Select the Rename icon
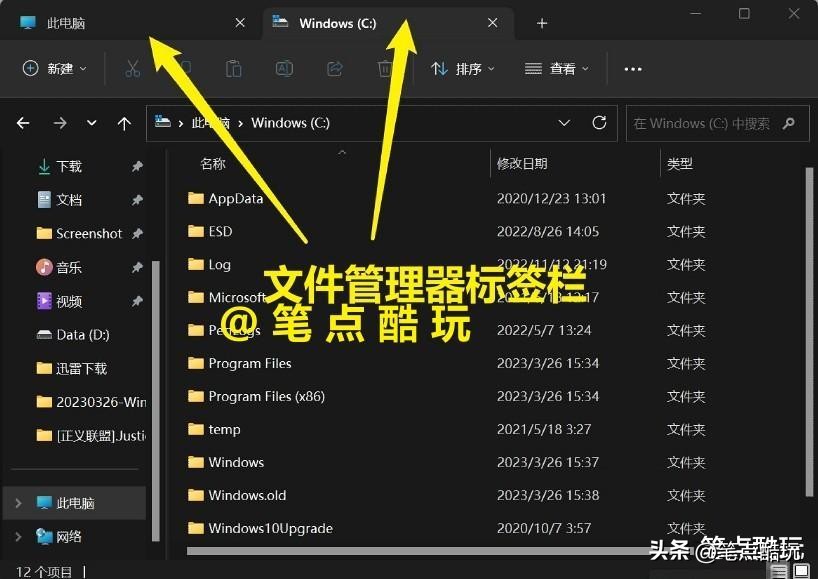Image resolution: width=818 pixels, height=579 pixels. [x=284, y=68]
